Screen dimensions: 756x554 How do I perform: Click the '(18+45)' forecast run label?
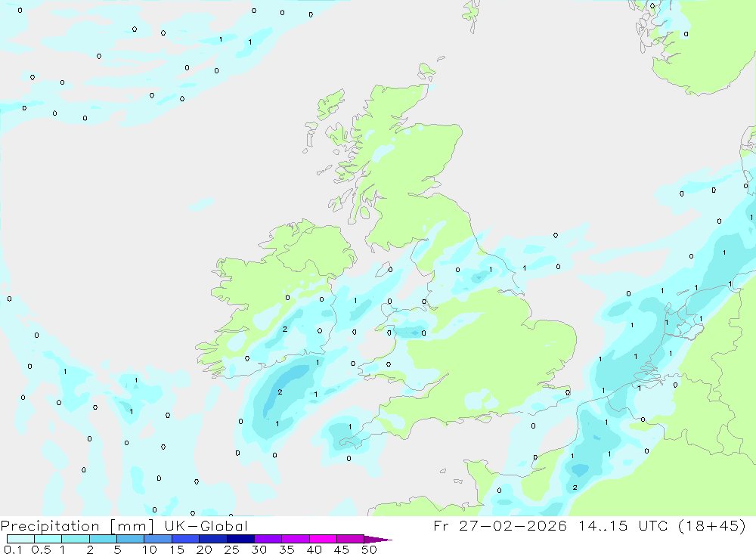click(712, 525)
